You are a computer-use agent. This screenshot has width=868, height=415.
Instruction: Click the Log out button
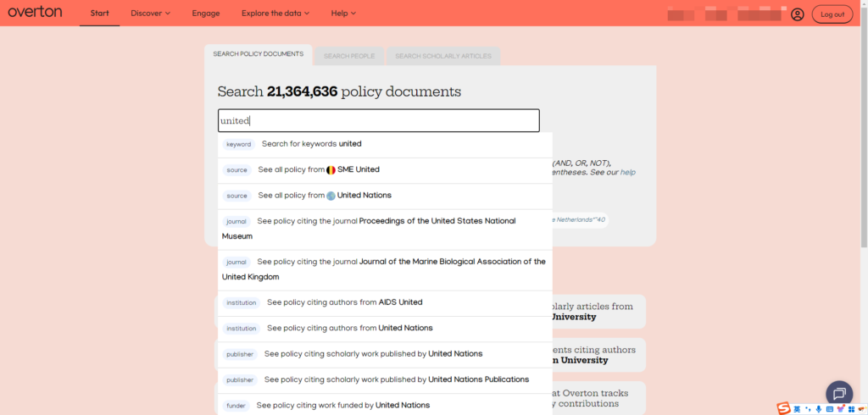[833, 14]
